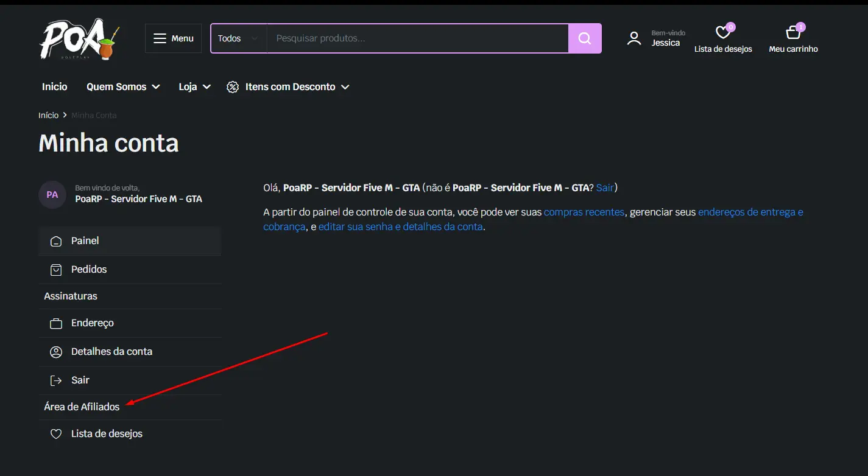This screenshot has height=476, width=868.
Task: Click the Pesquisar produtos search field
Action: 417,38
